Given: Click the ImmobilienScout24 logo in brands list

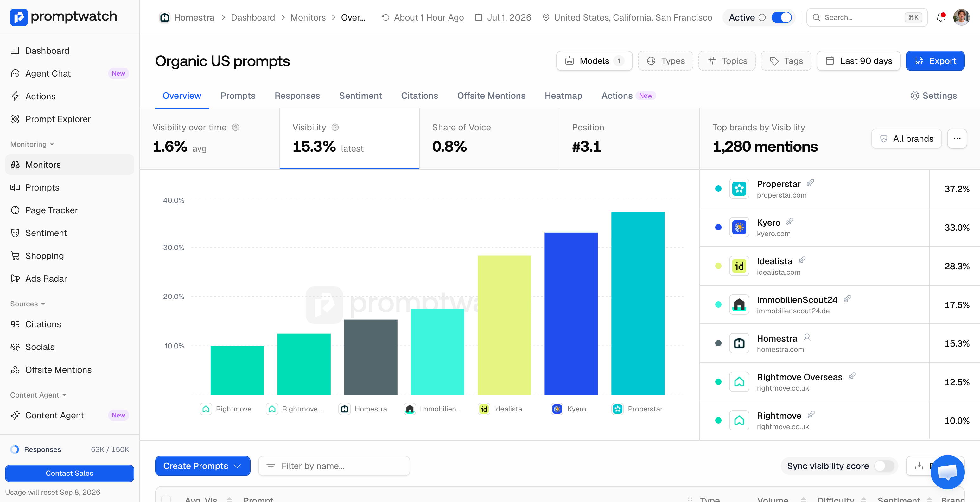Looking at the screenshot, I should (x=739, y=304).
